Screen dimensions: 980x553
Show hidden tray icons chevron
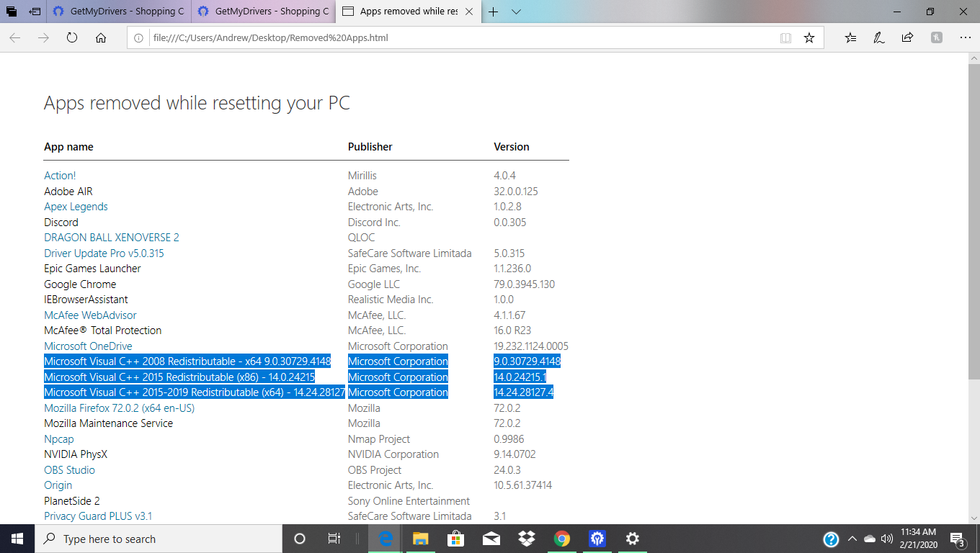pyautogui.click(x=852, y=539)
